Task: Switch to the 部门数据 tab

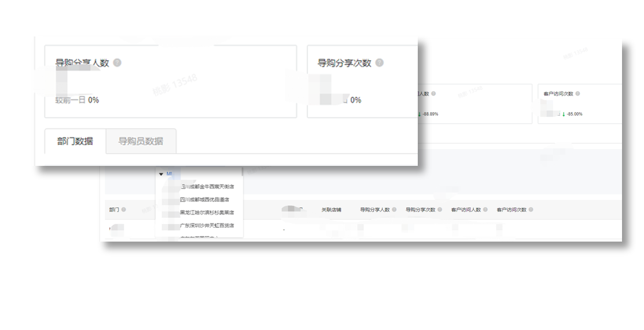Action: point(75,141)
